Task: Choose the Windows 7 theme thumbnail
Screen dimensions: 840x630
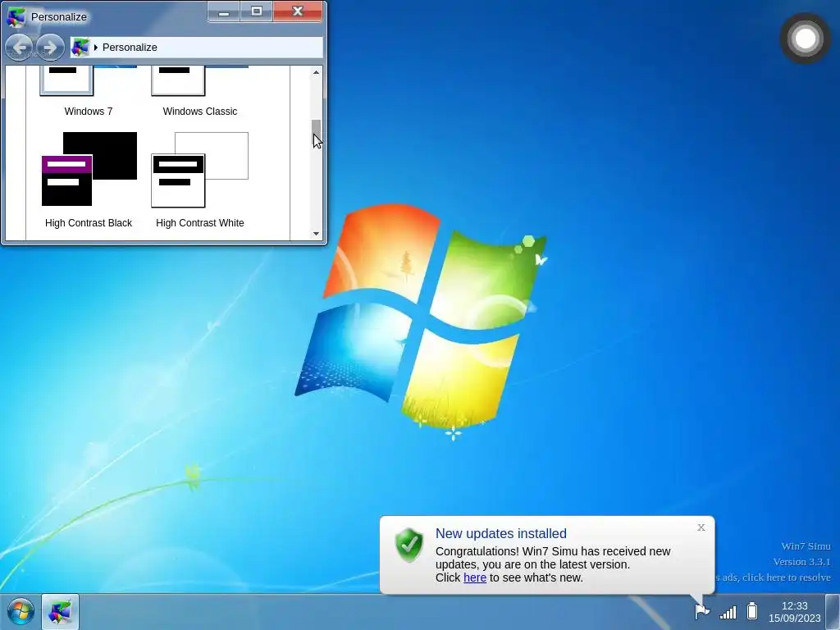Action: tap(89, 81)
